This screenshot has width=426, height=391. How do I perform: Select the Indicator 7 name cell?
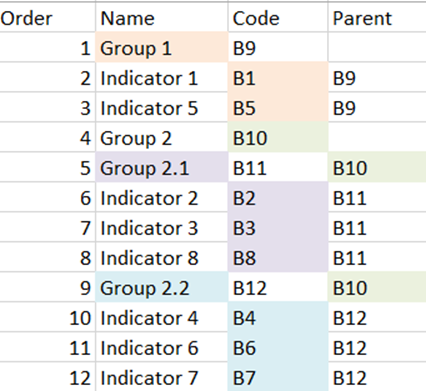click(162, 377)
